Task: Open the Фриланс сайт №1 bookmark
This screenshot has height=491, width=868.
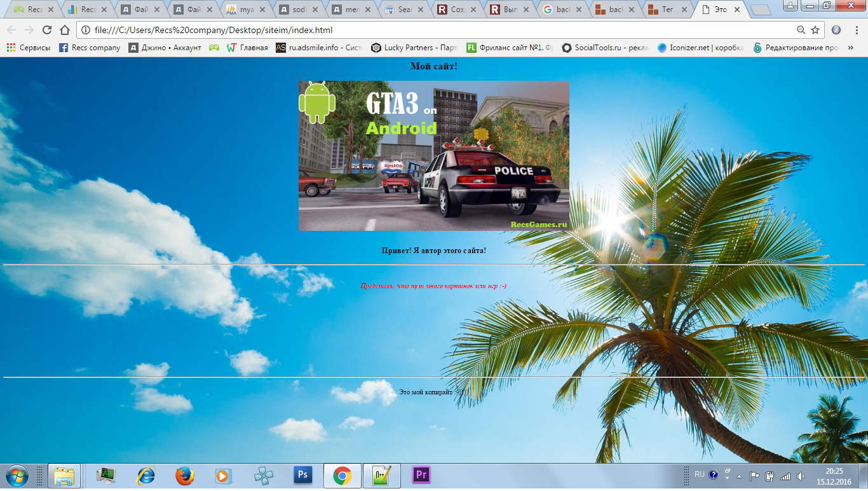Action: pyautogui.click(x=510, y=48)
